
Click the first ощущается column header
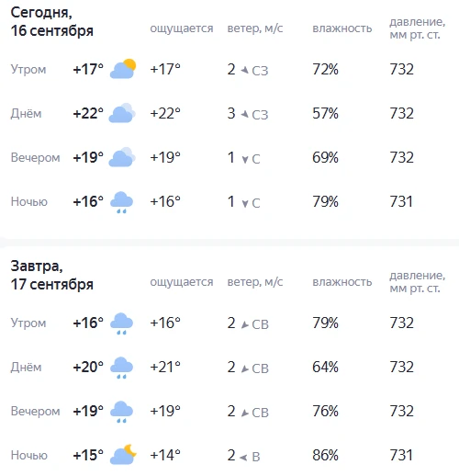click(182, 28)
